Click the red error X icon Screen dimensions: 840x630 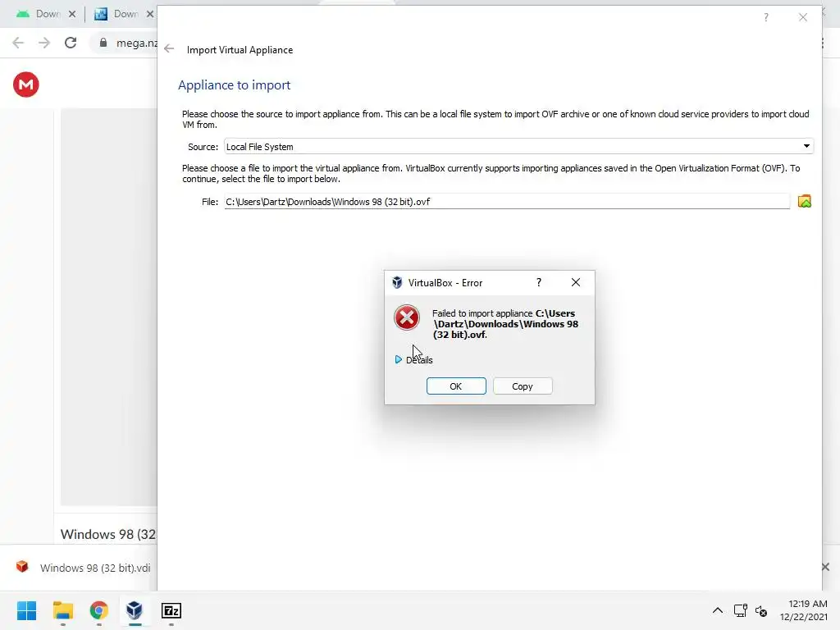tap(407, 317)
